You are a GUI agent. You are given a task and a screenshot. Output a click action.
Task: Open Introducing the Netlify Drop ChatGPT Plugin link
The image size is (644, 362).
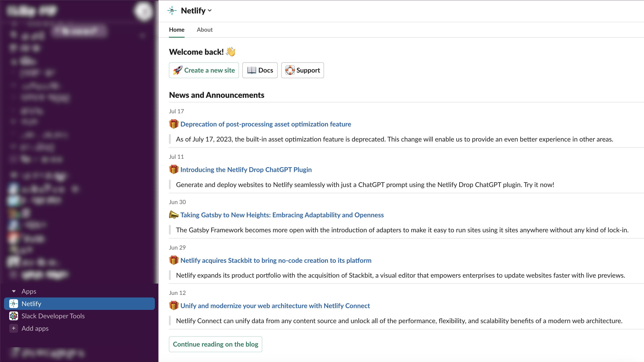tap(246, 170)
